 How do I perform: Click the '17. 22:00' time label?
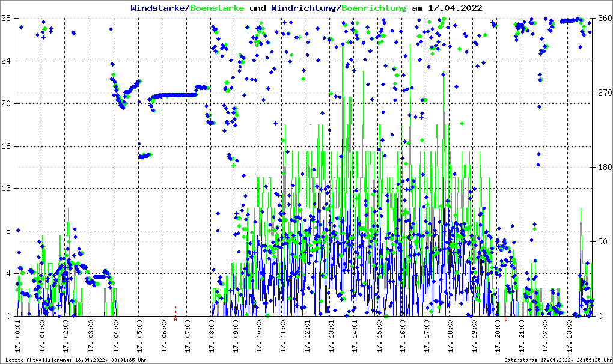[x=545, y=336]
